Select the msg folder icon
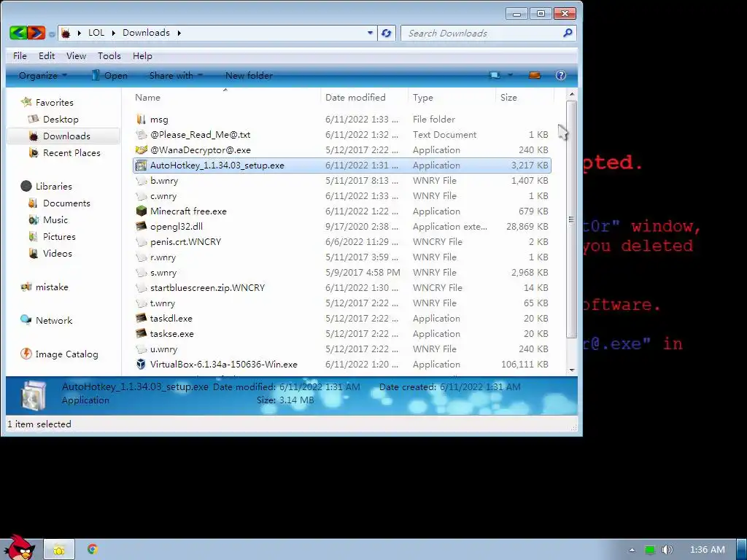Viewport: 747px width, 560px height. pos(141,119)
